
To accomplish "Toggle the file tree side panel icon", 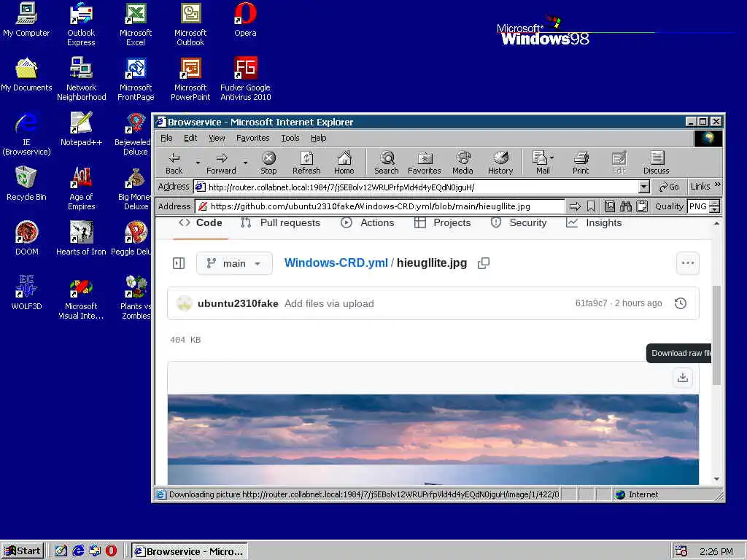I will [x=179, y=263].
